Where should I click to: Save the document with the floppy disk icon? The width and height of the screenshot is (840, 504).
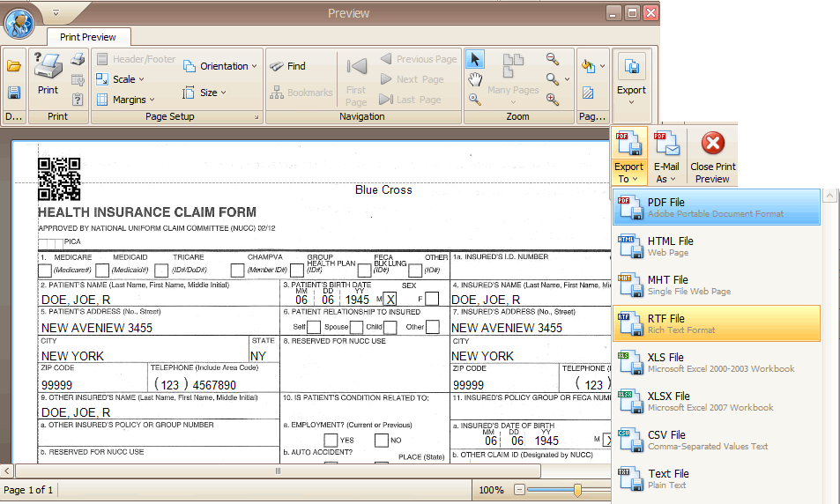pos(14,93)
